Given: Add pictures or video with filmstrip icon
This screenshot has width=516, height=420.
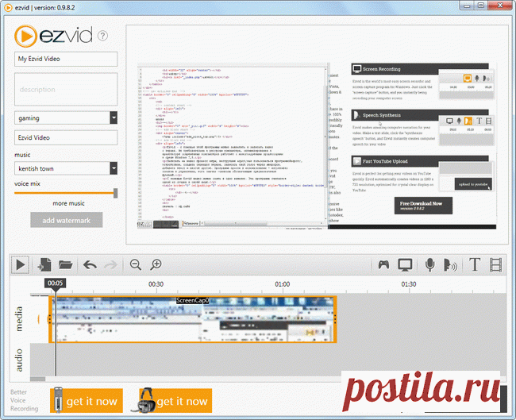Looking at the screenshot, I should 495,264.
